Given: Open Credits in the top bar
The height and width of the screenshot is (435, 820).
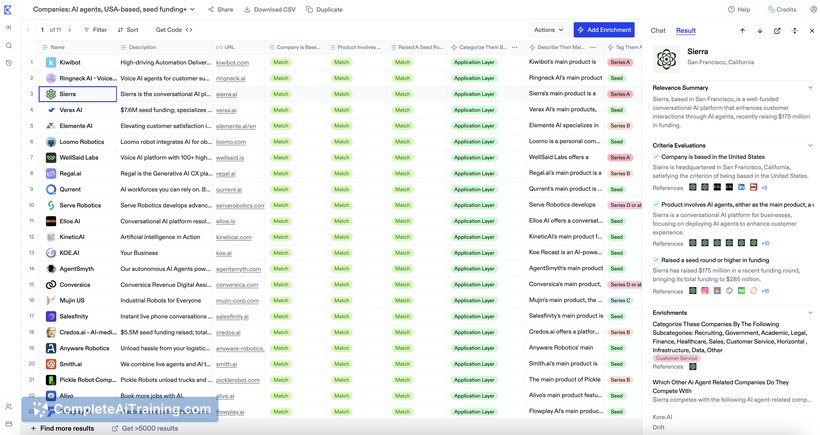Looking at the screenshot, I should [782, 9].
